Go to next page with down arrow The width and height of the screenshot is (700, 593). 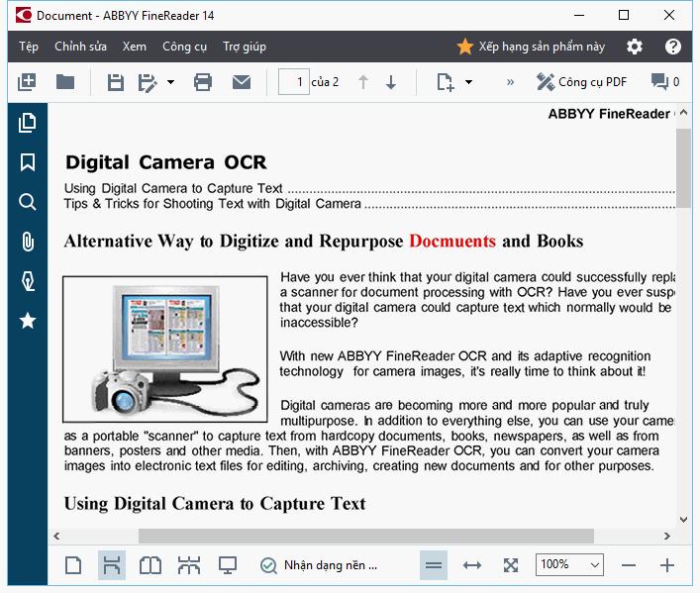[x=391, y=82]
